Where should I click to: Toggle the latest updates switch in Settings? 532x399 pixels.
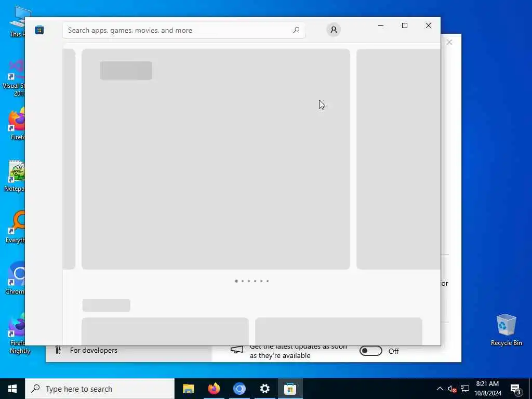pyautogui.click(x=370, y=351)
